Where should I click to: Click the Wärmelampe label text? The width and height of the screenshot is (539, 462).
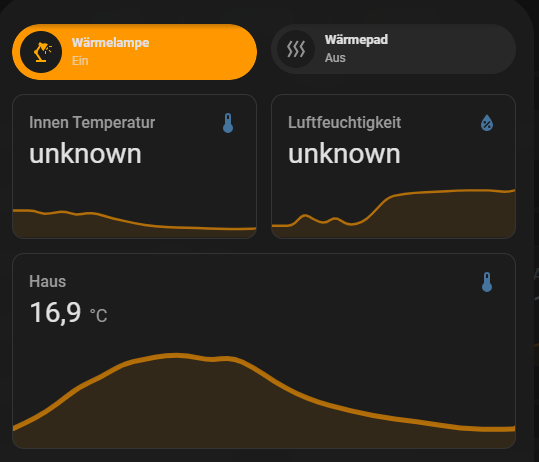click(x=110, y=43)
